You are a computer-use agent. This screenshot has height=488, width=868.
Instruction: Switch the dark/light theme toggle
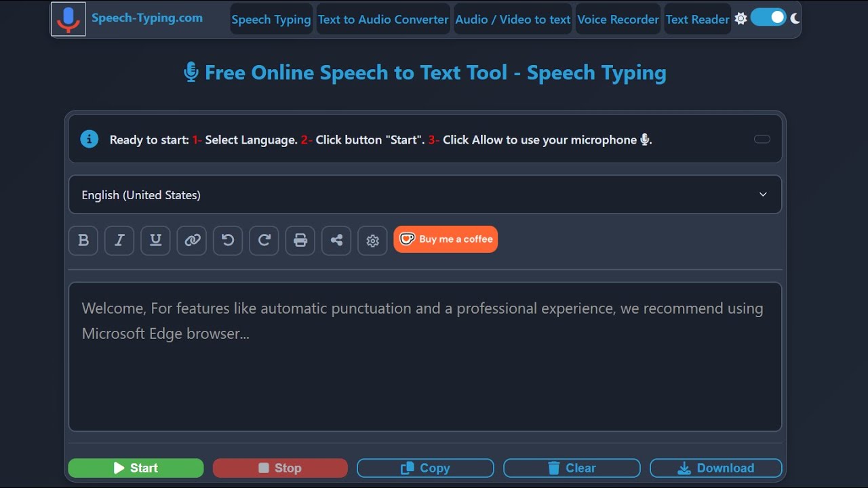(768, 18)
